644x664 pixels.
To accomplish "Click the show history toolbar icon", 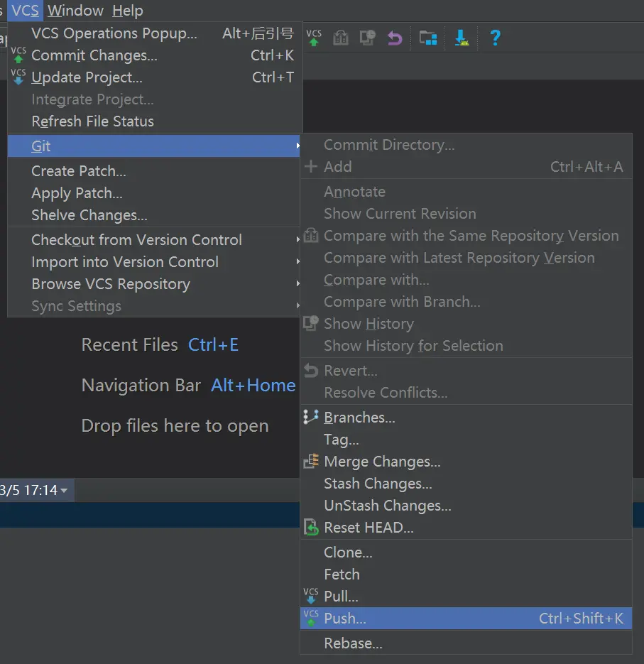I will (x=368, y=38).
